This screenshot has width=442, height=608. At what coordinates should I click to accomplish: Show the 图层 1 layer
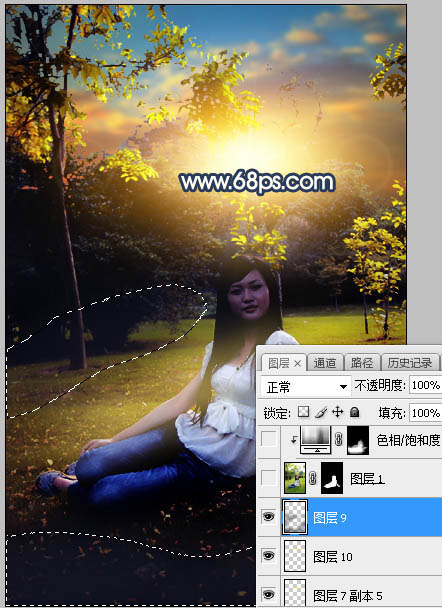click(x=269, y=478)
